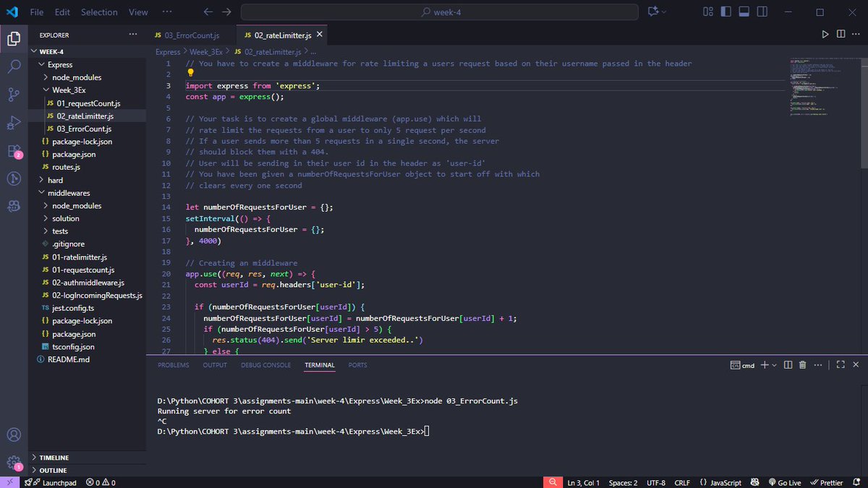The width and height of the screenshot is (868, 488).
Task: Open Explorer views and more actions ellipsis
Action: point(132,34)
